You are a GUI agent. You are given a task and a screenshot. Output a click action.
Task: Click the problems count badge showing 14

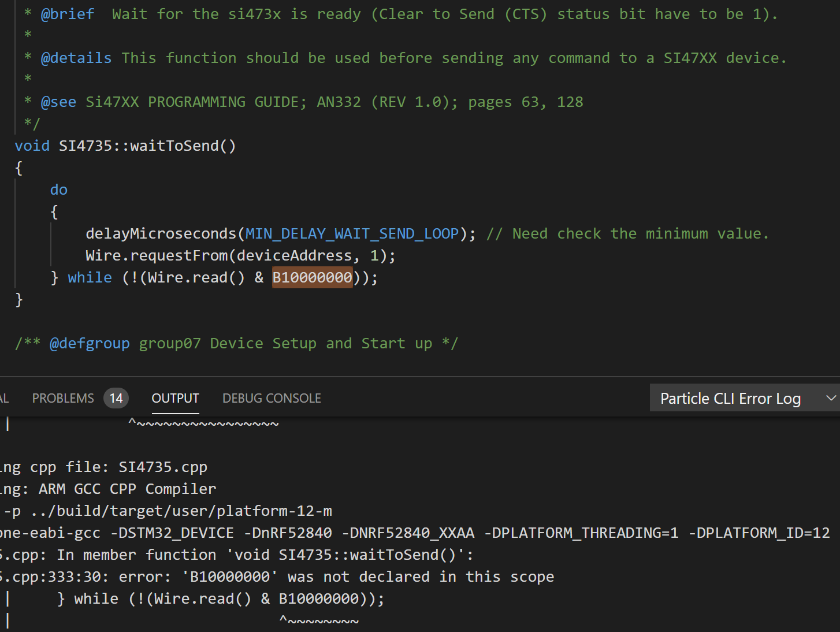[x=116, y=398]
